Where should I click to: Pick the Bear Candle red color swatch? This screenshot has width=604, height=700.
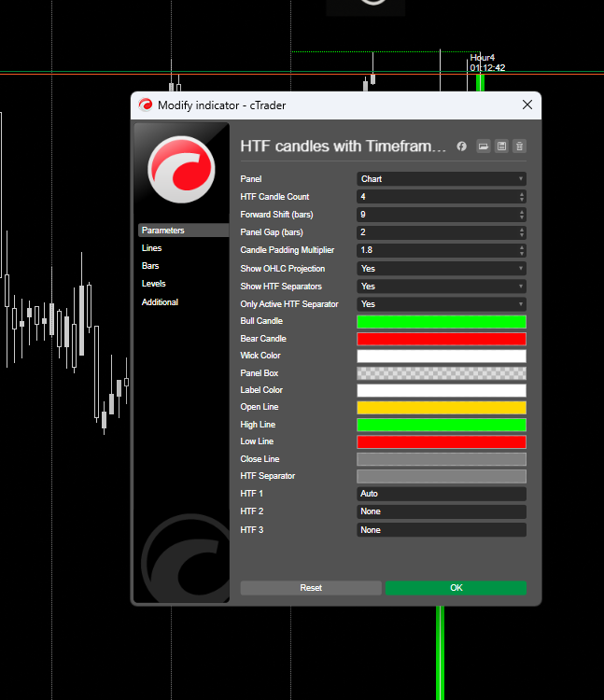coord(442,339)
